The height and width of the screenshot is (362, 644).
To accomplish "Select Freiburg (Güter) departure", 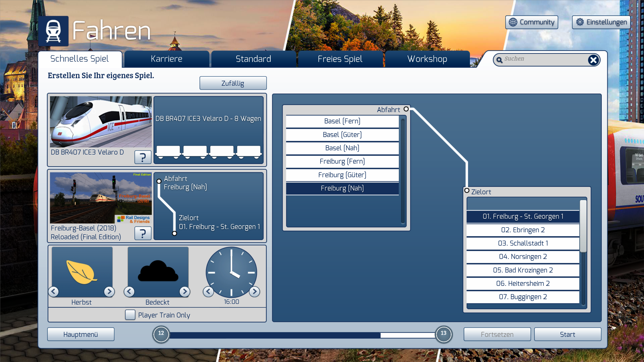I will point(342,175).
